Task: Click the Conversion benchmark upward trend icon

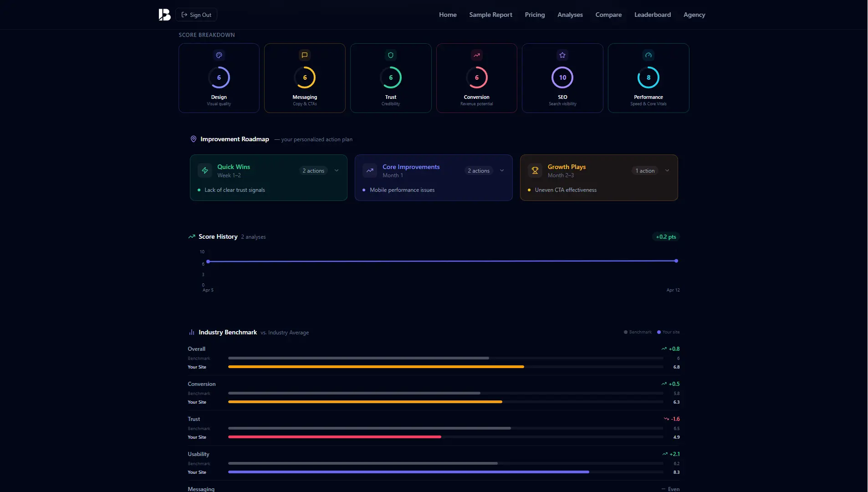Action: tap(664, 384)
